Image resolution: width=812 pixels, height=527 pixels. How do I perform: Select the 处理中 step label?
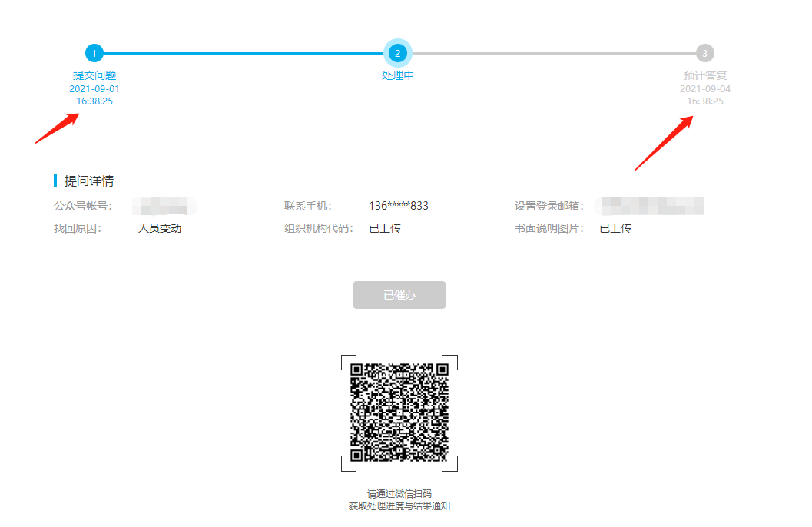398,75
